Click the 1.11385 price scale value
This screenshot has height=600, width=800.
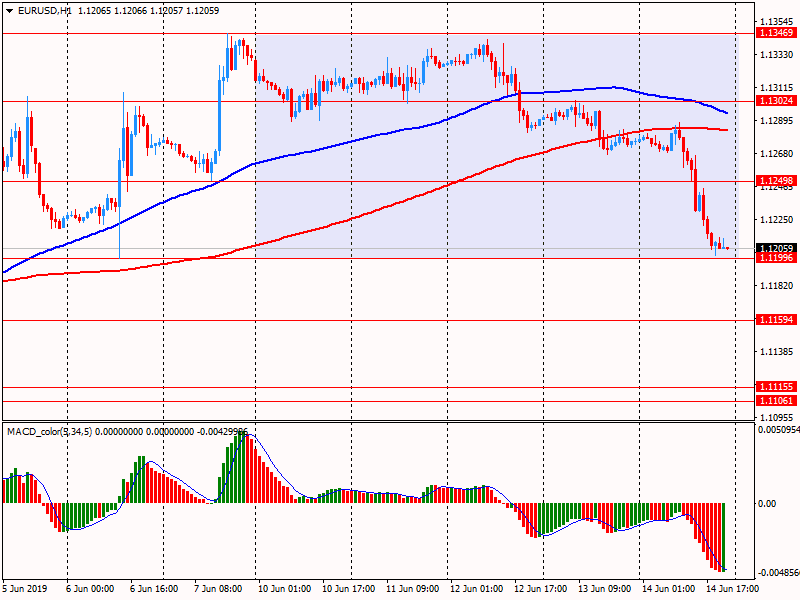click(x=777, y=352)
